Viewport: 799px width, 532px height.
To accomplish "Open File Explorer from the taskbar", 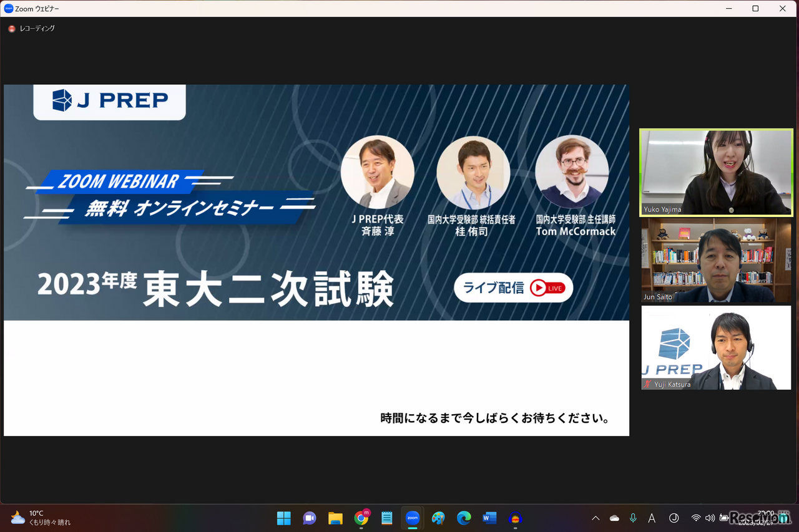I will coord(335,518).
